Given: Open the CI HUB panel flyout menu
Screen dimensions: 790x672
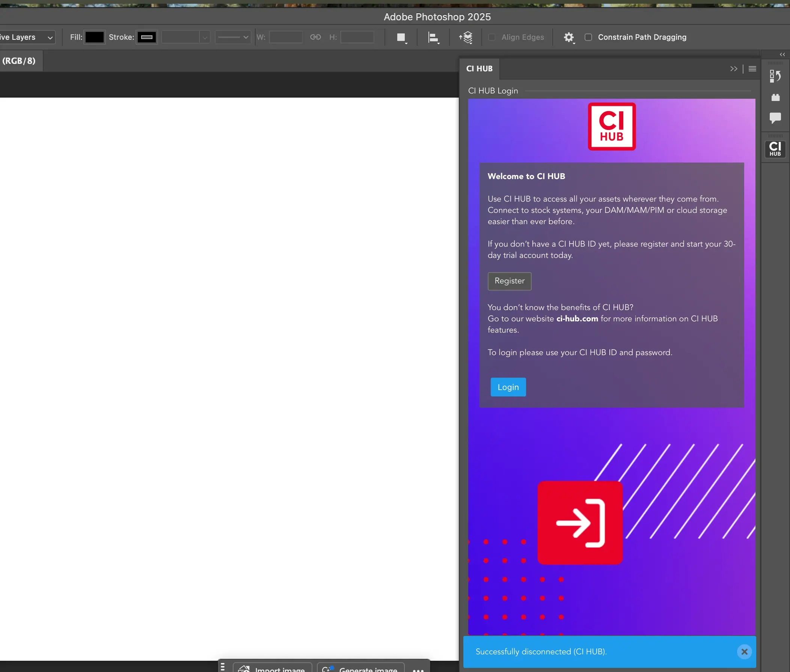Looking at the screenshot, I should 752,69.
